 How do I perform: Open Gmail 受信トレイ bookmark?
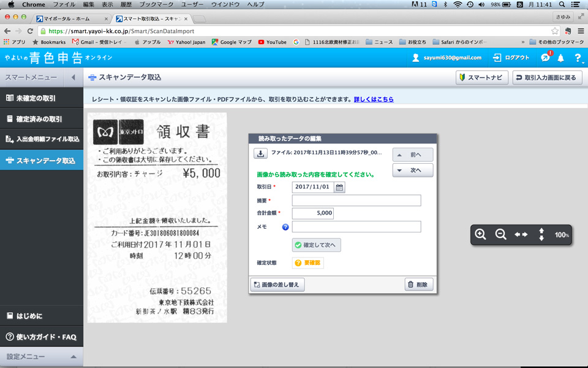[x=99, y=42]
